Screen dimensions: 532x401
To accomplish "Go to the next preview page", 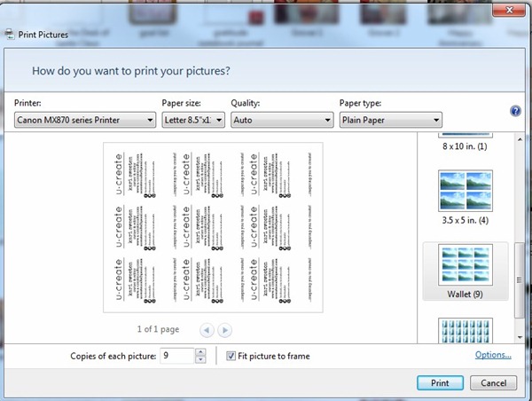I will (x=224, y=330).
